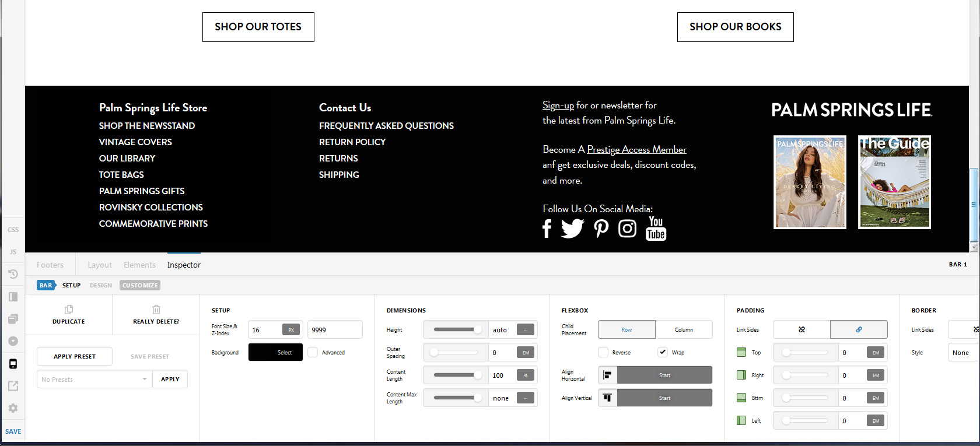
Task: Click the Apply Preset button
Action: 75,356
